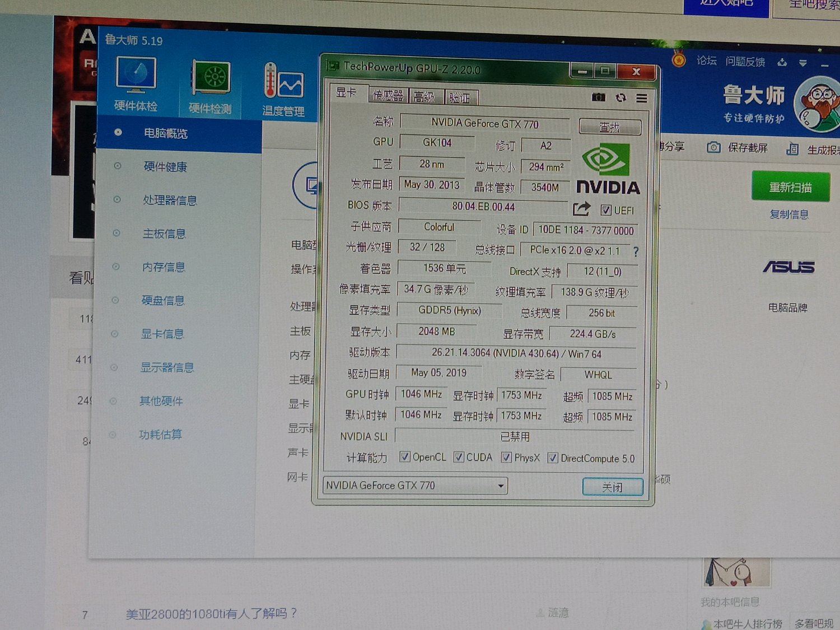Take GPU-Z screenshot with camera icon
Image resolution: width=840 pixels, height=630 pixels.
[599, 97]
